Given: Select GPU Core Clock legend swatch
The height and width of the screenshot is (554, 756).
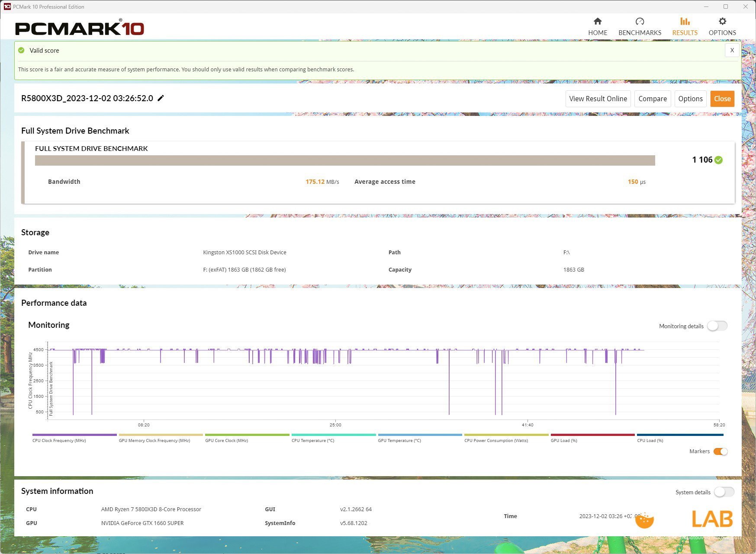Looking at the screenshot, I should coord(247,435).
